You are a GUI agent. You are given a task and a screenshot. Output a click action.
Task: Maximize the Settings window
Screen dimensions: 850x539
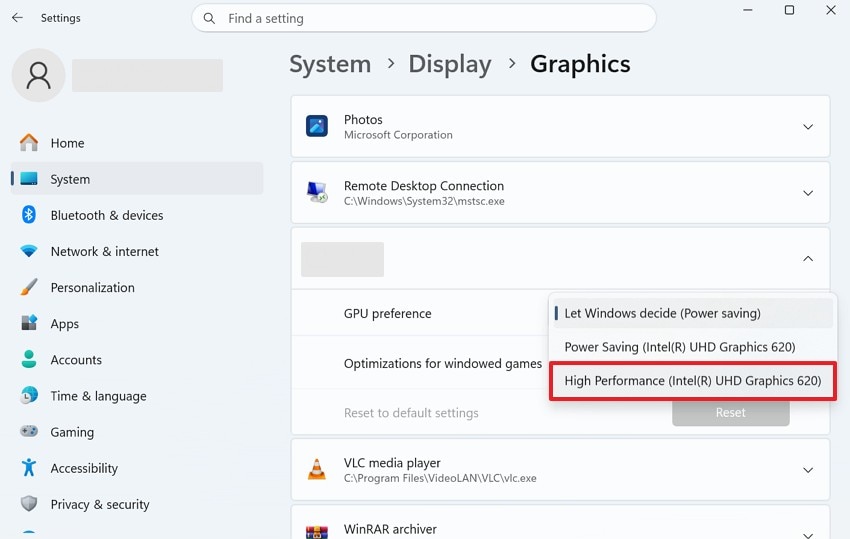pyautogui.click(x=789, y=10)
